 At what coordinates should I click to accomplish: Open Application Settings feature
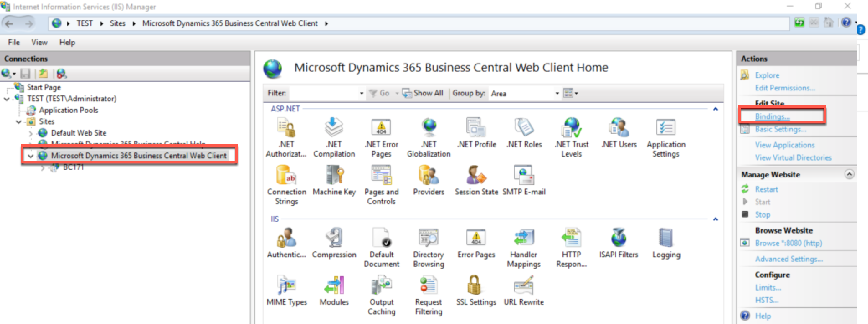pyautogui.click(x=666, y=137)
